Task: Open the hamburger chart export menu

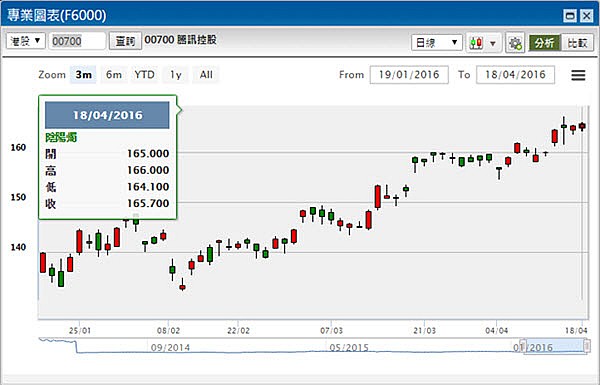Action: tap(578, 75)
